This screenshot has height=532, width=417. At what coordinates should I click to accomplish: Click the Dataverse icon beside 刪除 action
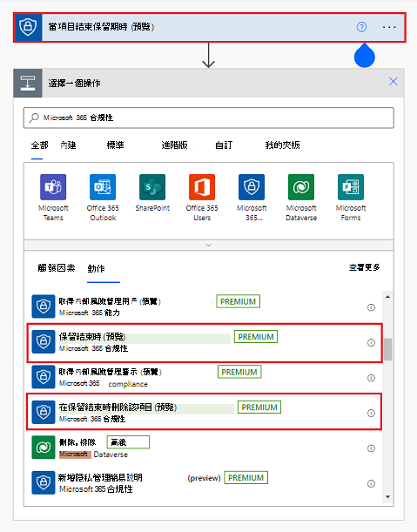click(x=44, y=448)
